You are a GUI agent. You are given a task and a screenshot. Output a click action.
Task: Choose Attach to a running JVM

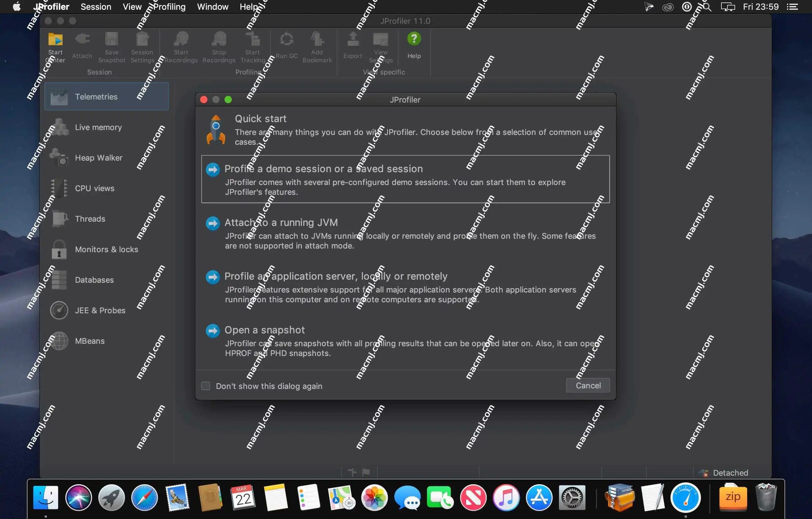pyautogui.click(x=405, y=233)
